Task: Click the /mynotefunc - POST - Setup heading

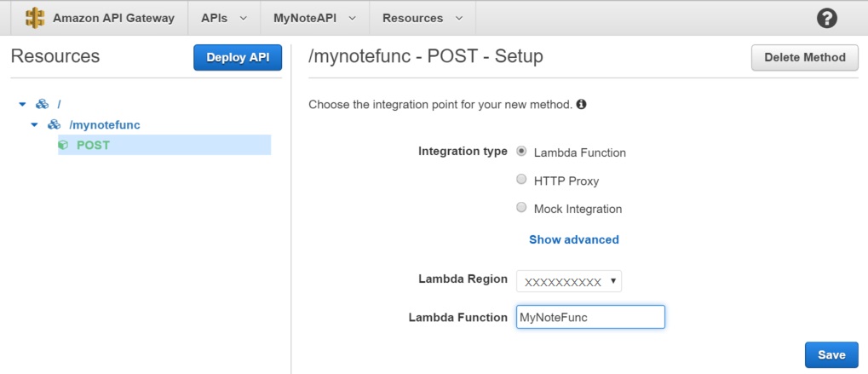Action: [426, 56]
